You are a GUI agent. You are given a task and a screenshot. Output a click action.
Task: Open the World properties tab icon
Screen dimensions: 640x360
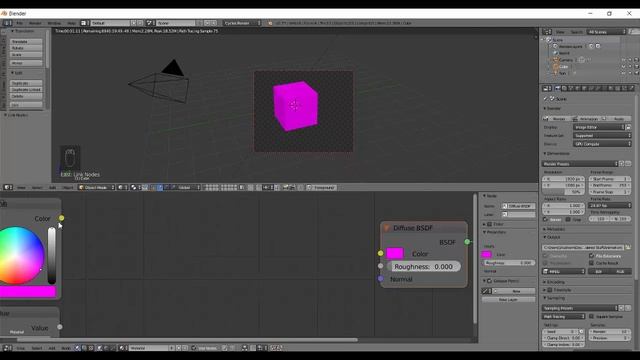point(578,88)
